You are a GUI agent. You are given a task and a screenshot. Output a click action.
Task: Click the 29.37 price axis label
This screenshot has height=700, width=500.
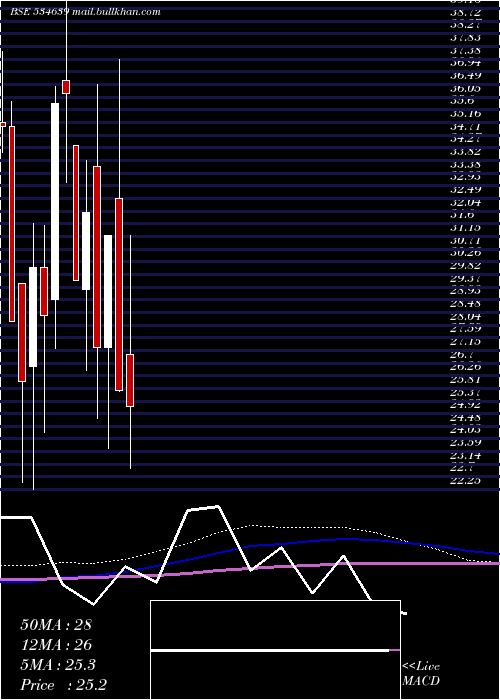pyautogui.click(x=465, y=279)
